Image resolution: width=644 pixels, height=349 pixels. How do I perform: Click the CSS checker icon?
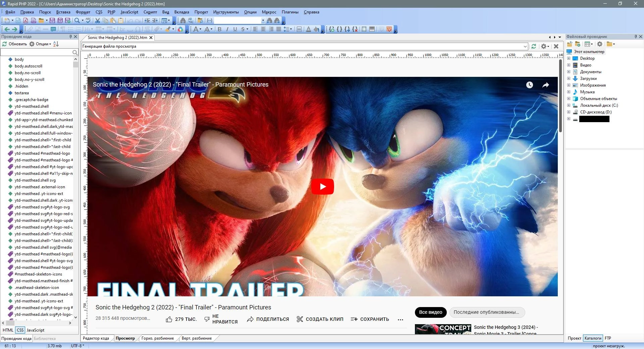pyautogui.click(x=389, y=29)
